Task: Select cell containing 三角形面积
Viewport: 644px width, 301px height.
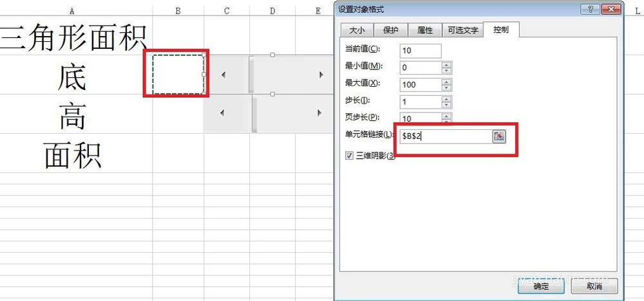Action: coord(77,35)
